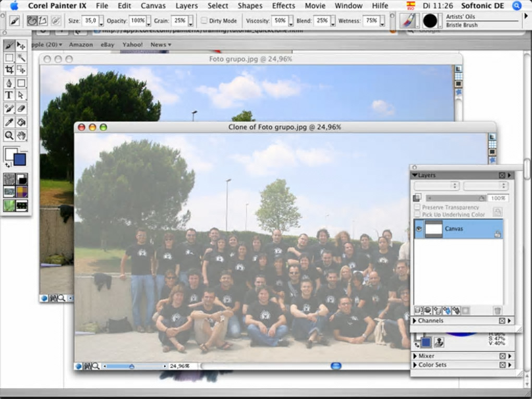Select the Selection Adjuster tool
The height and width of the screenshot is (399, 532).
21,70
